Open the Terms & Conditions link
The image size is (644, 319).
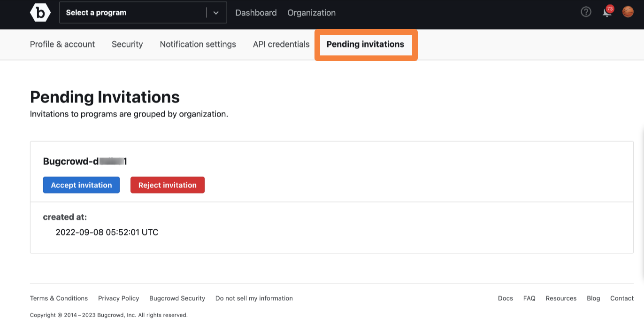[59, 298]
